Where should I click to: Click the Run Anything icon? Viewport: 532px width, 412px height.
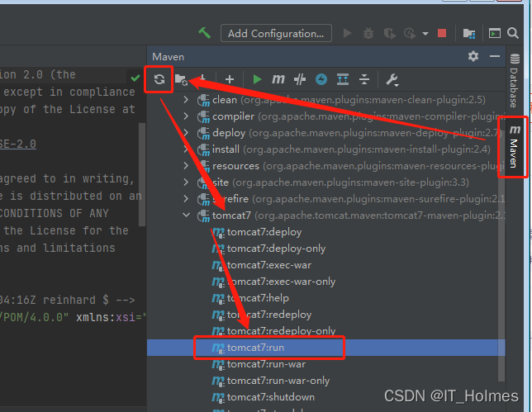(x=494, y=33)
